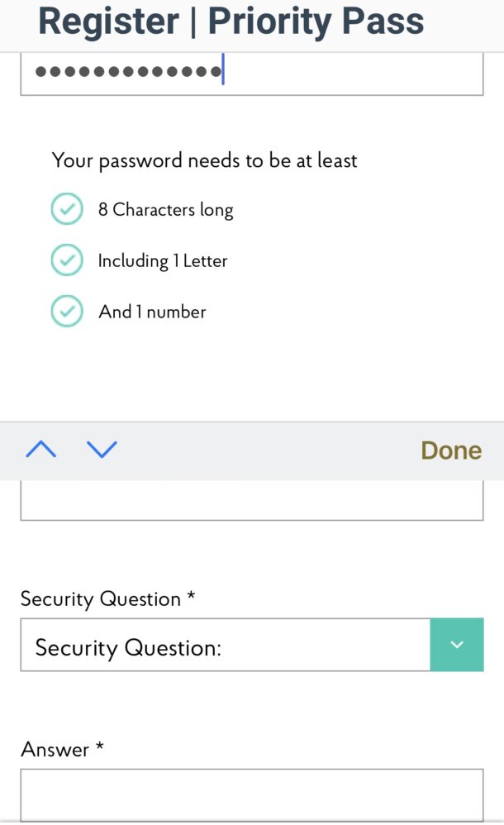Select the next-field arrow on the accessory bar
The width and height of the screenshot is (504, 825).
pyautogui.click(x=101, y=450)
